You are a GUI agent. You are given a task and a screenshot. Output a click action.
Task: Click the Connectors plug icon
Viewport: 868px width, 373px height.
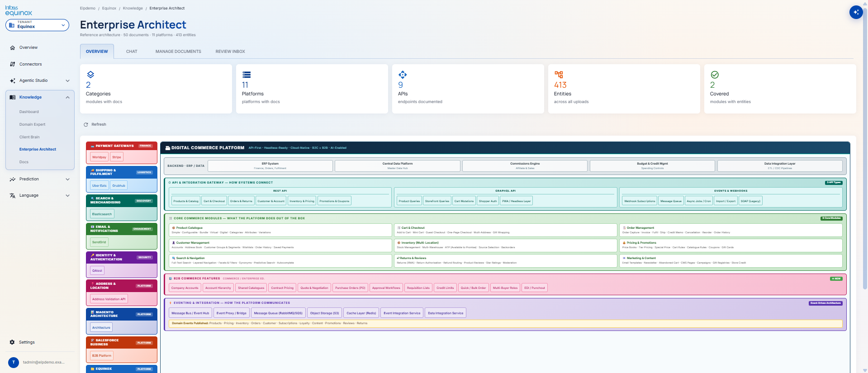pos(13,64)
